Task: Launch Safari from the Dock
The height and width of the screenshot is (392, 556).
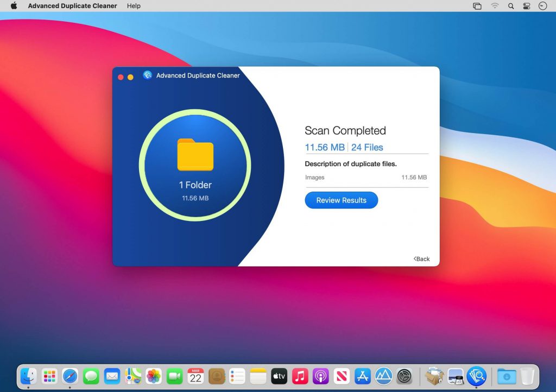Action: (x=70, y=376)
